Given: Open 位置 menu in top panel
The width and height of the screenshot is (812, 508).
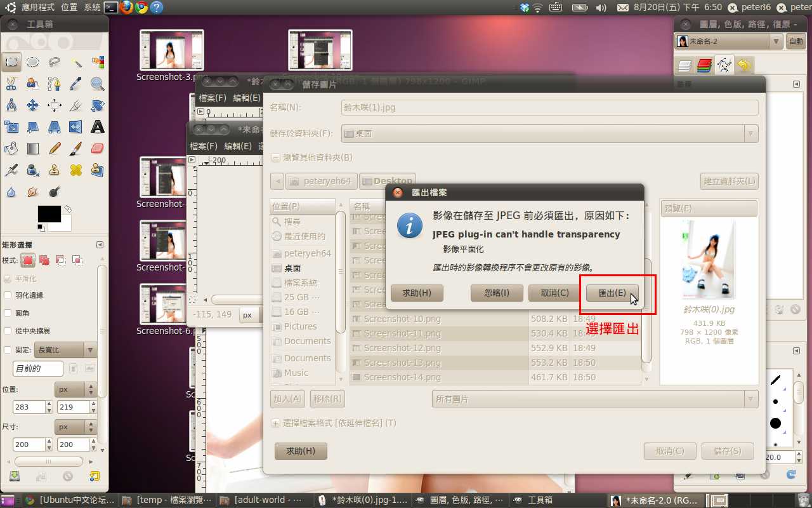Looking at the screenshot, I should (70, 8).
